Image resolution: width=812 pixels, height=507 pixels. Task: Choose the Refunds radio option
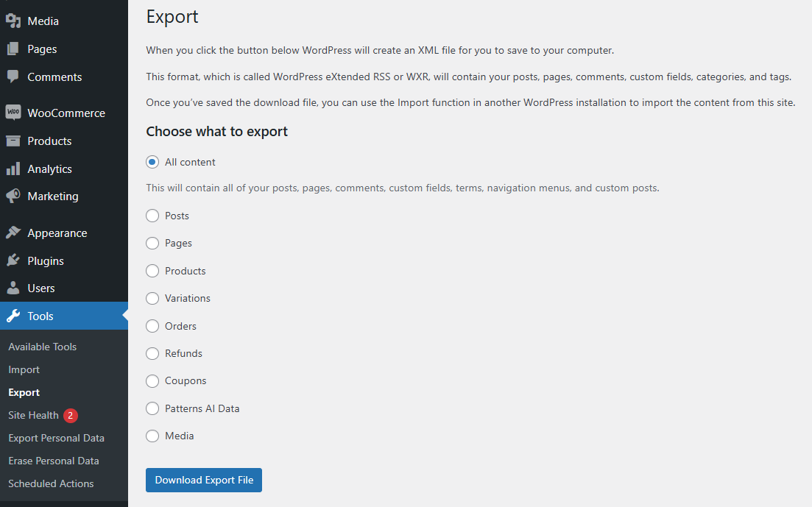click(x=152, y=353)
